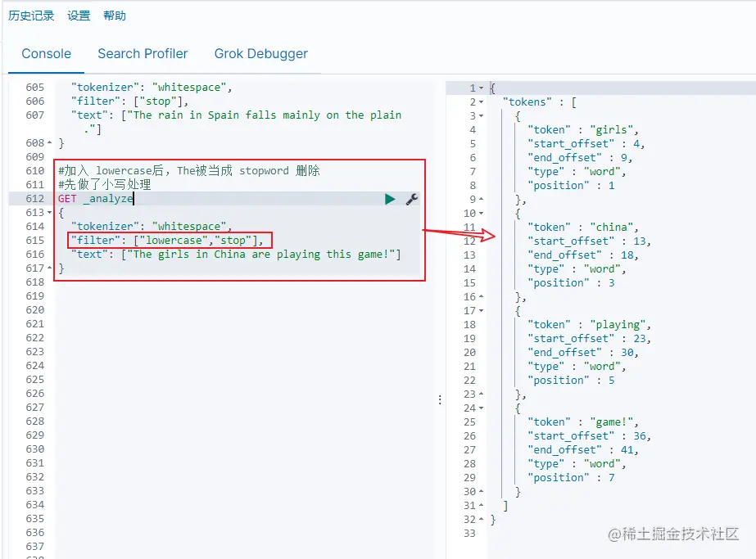Click the fold marker at output line 16

click(x=481, y=297)
